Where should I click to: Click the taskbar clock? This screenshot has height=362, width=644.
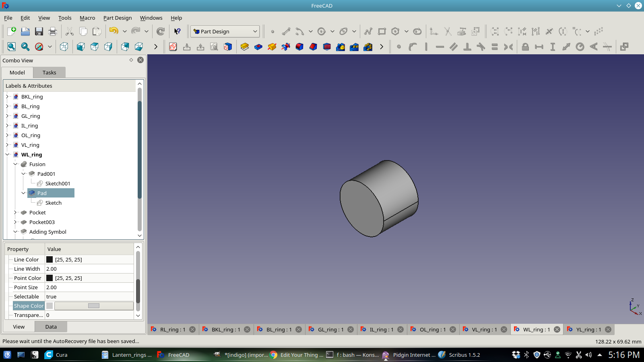623,355
